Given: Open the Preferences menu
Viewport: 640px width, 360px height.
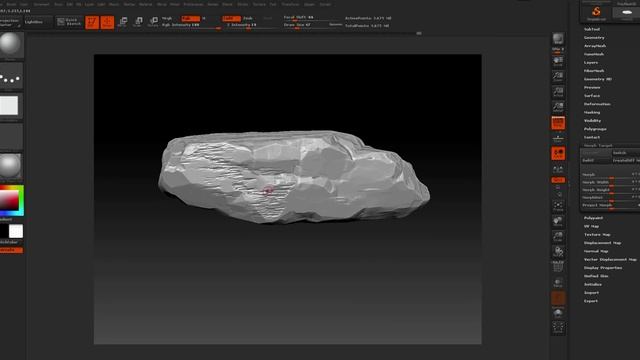Looking at the screenshot, I should (x=193, y=4).
